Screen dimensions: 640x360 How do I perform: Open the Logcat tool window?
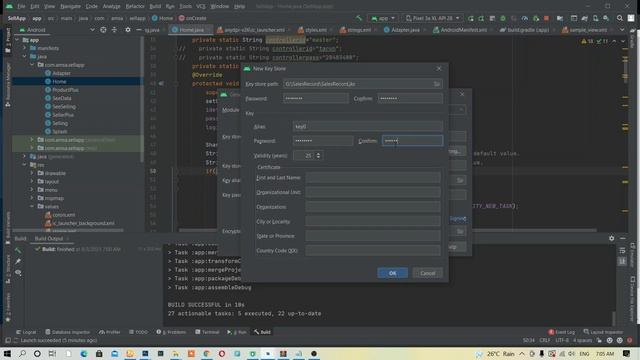[26, 332]
